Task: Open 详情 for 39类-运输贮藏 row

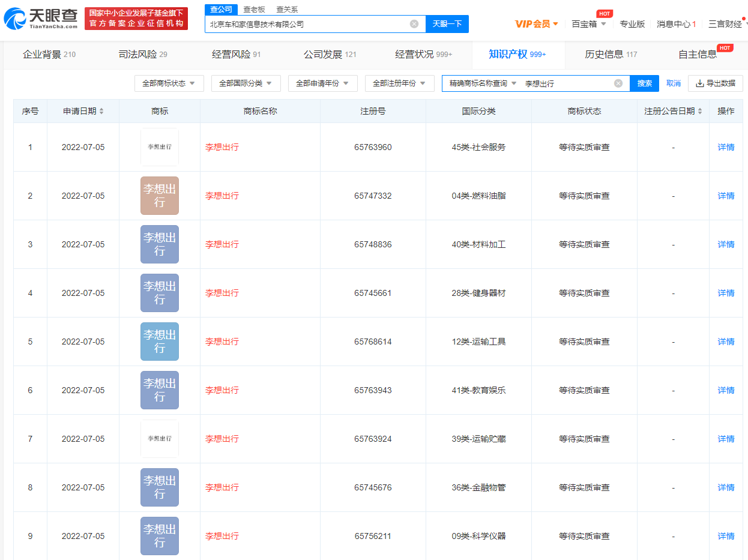Action: tap(726, 439)
